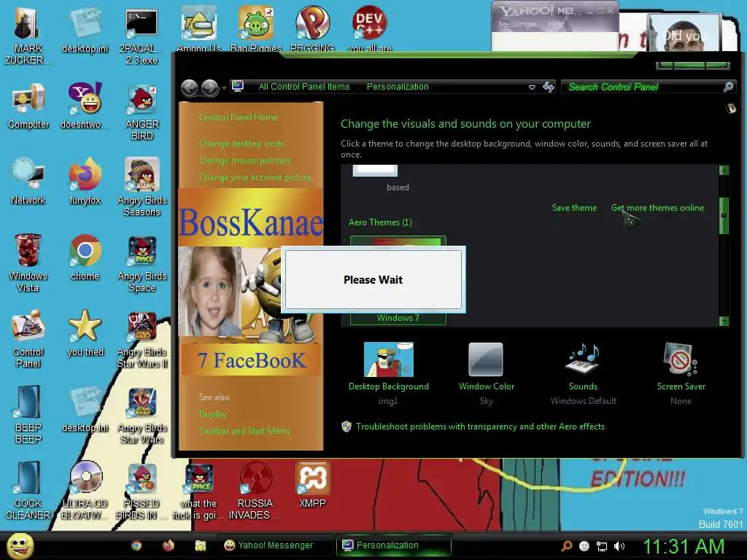The width and height of the screenshot is (747, 560).
Task: Click the taskbar clock showing 11:31 AM
Action: [684, 546]
